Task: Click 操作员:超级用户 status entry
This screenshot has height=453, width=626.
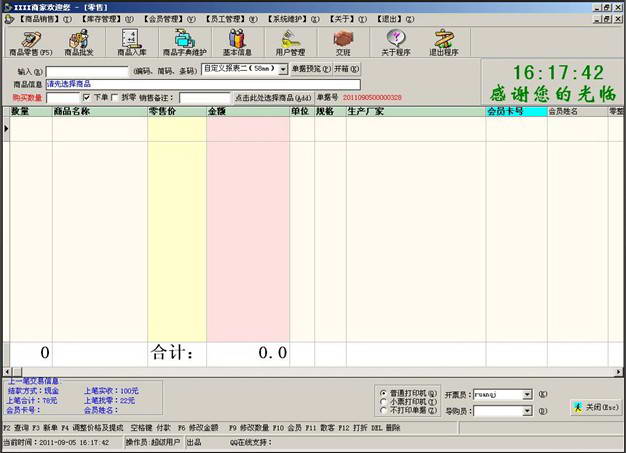Action: (x=153, y=442)
